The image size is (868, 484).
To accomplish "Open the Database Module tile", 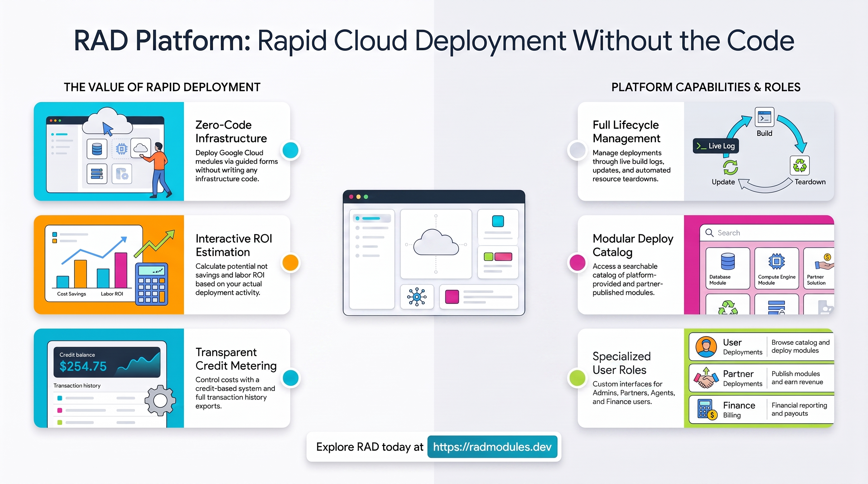I will tap(728, 268).
